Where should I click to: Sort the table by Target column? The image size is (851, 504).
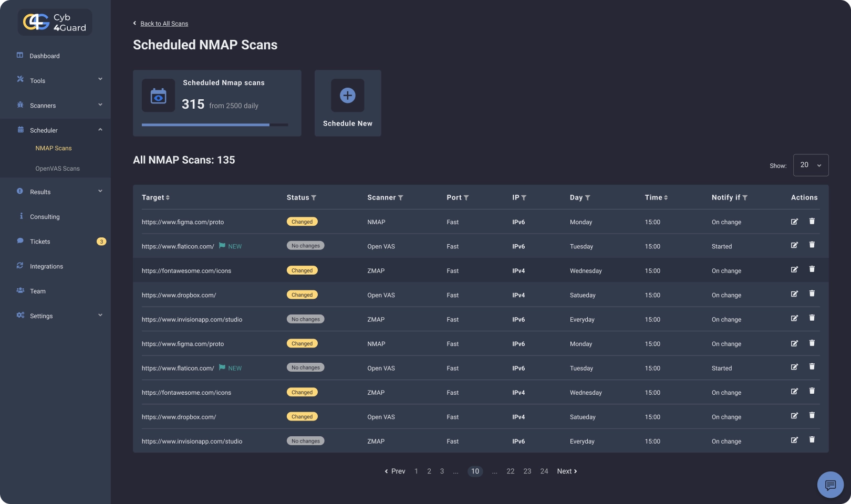(168, 198)
